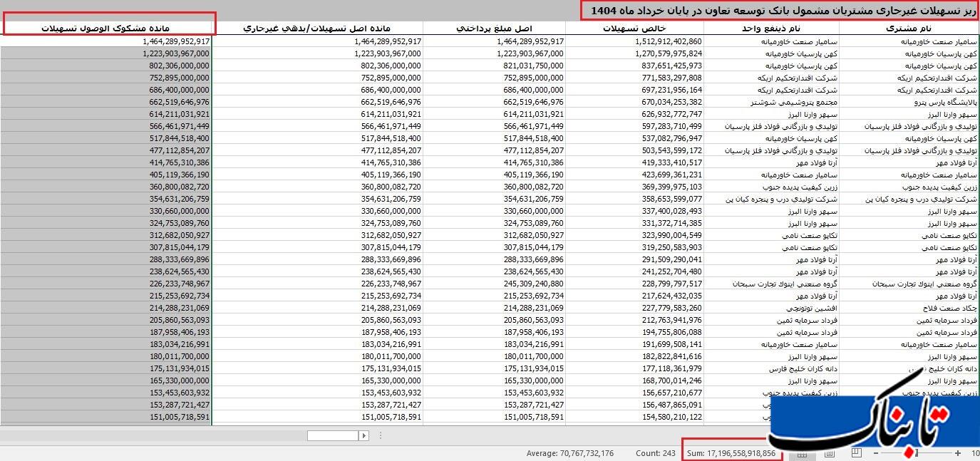The image size is (980, 461).
Task: Select cell 697,231,956,164
Action: pyautogui.click(x=635, y=90)
